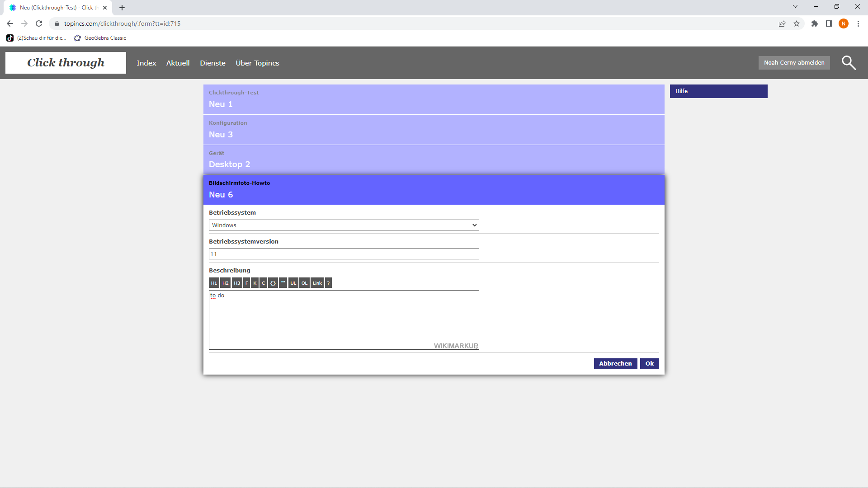Open the Dienste menu
This screenshot has width=868, height=488.
212,63
